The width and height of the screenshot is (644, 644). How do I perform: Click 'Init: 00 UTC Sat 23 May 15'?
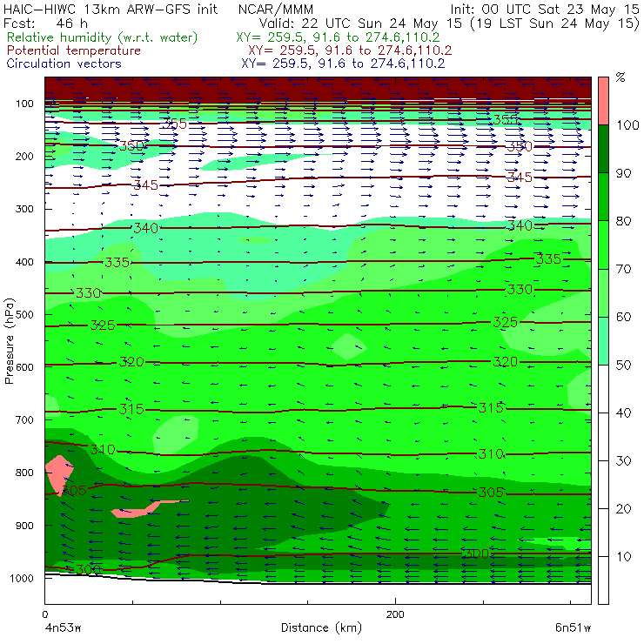[x=545, y=9]
